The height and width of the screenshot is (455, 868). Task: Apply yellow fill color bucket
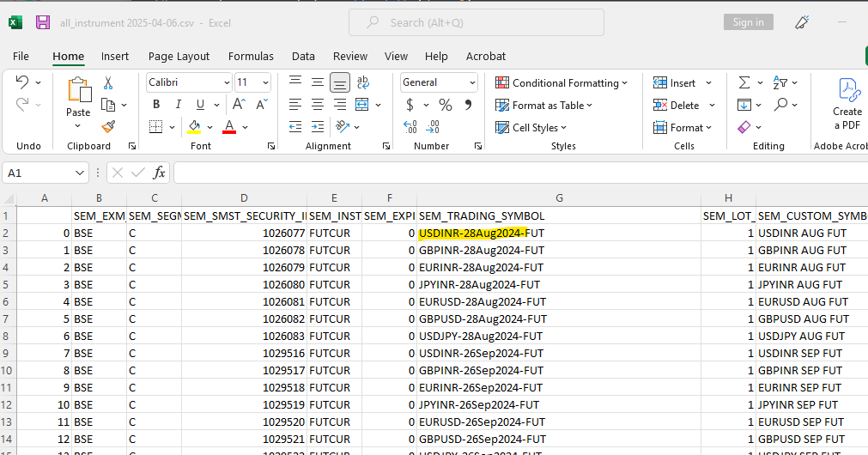tap(194, 127)
